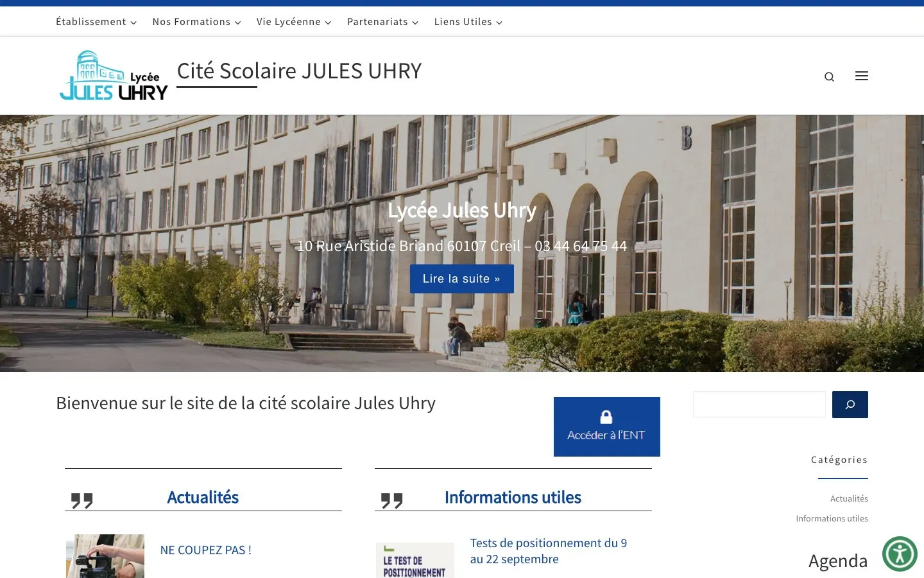The height and width of the screenshot is (578, 924).
Task: Click the Lycée Jules Uhry logo
Action: (x=113, y=76)
